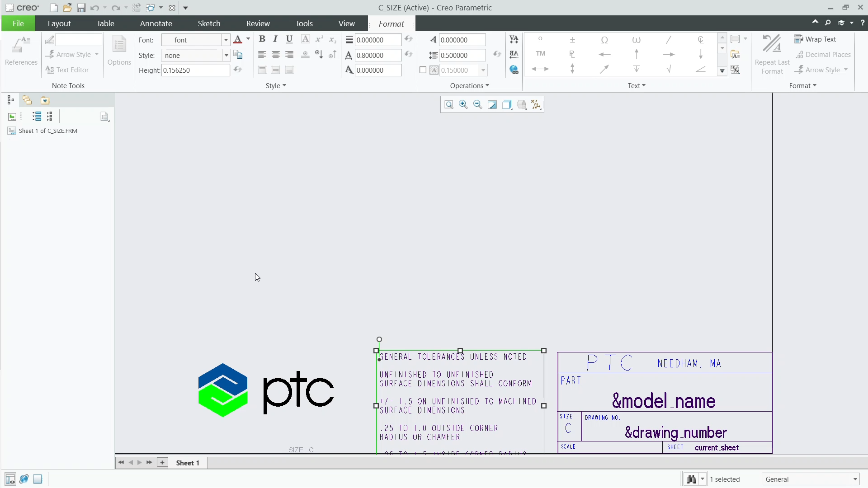
Task: Toggle italic text formatting
Action: (275, 39)
